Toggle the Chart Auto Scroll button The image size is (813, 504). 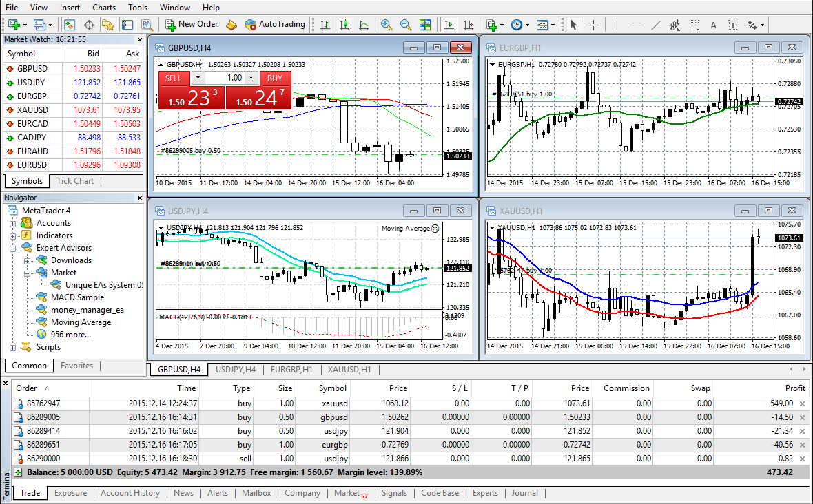(x=449, y=25)
